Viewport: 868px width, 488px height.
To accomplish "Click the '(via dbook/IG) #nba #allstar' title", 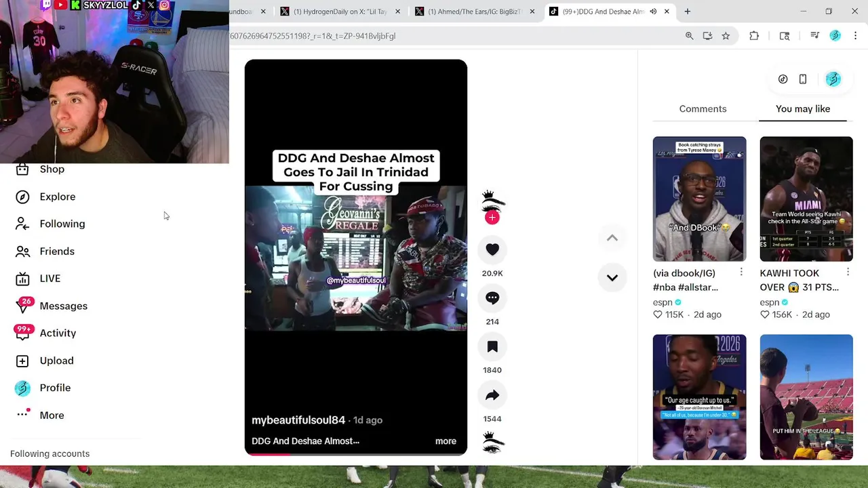I will (685, 280).
